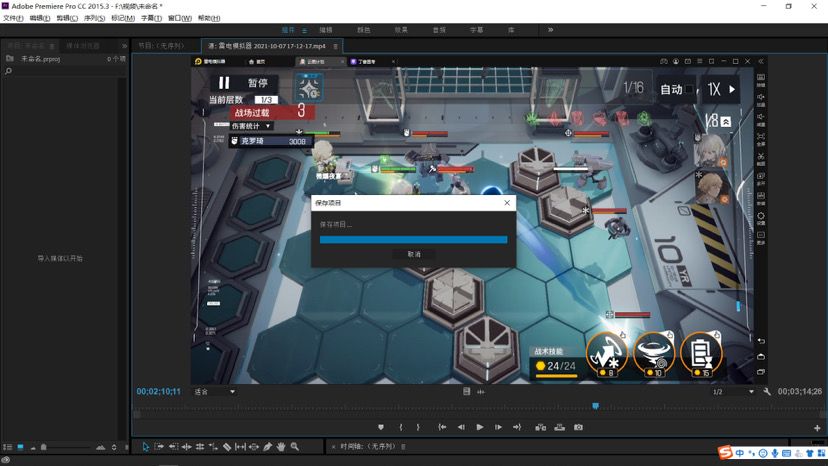Screen dimensions: 828x466
Task: Select the Zoom magnifier tool
Action: click(295, 447)
